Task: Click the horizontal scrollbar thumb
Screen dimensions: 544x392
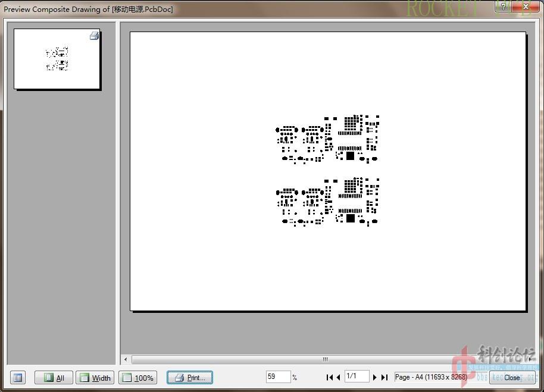Action: click(x=325, y=359)
